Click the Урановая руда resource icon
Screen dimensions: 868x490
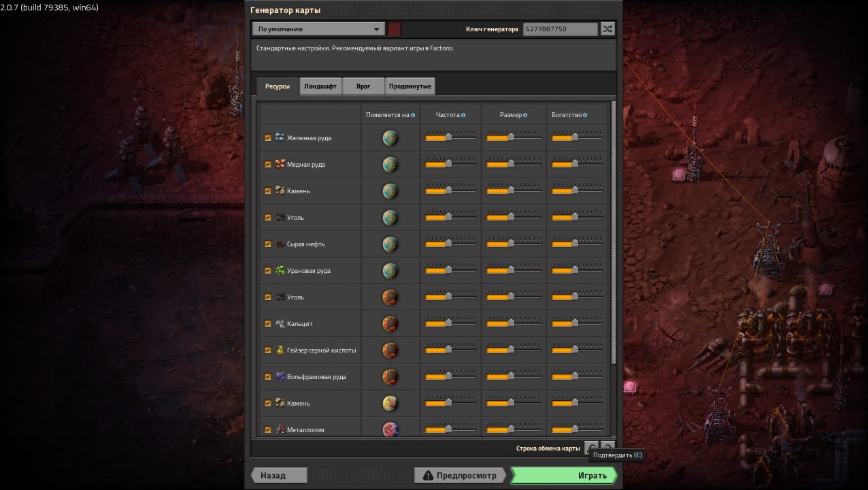280,271
